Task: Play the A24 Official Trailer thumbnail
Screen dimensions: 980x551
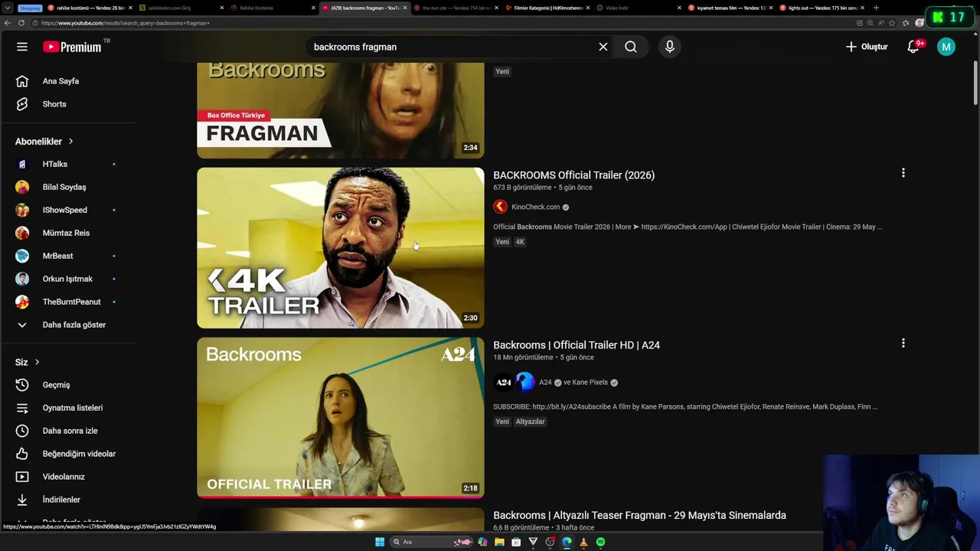Action: [x=341, y=418]
